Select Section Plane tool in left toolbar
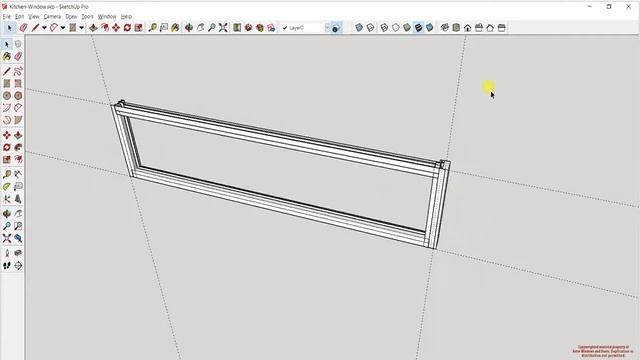Image resolution: width=640 pixels, height=360 pixels. click(x=18, y=265)
